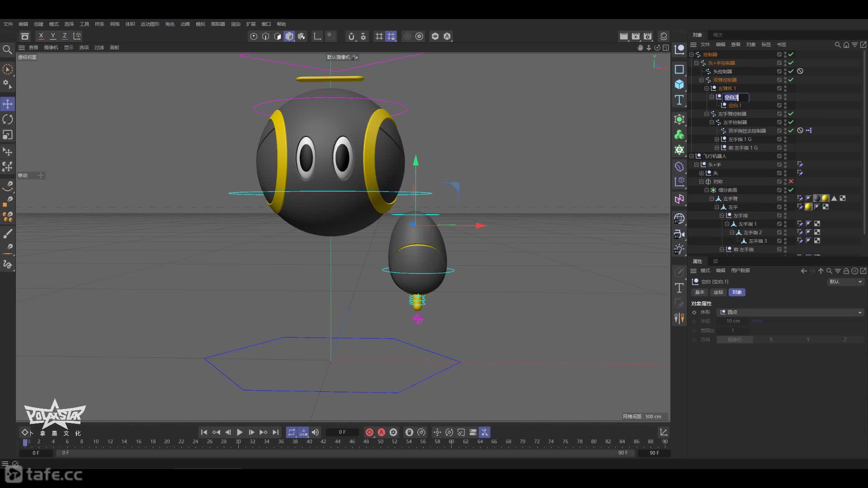Click the camera object icon in palette
The height and width of the screenshot is (488, 868).
pyautogui.click(x=679, y=234)
